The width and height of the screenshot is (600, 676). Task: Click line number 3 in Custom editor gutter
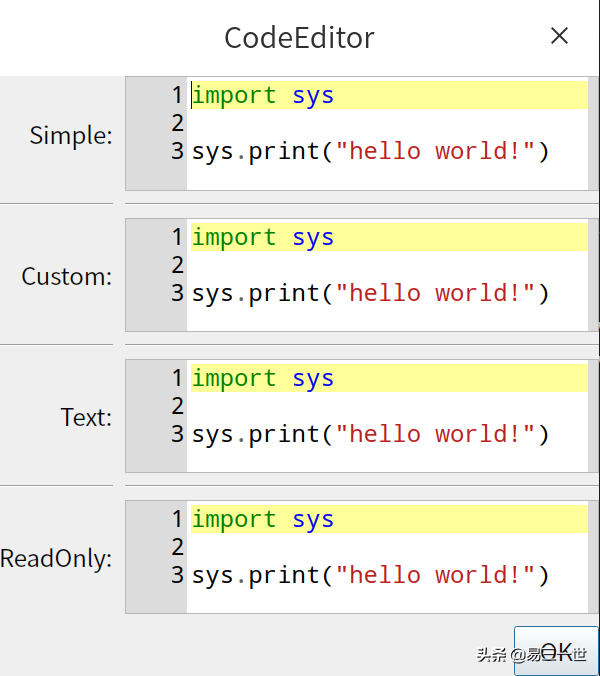(177, 293)
